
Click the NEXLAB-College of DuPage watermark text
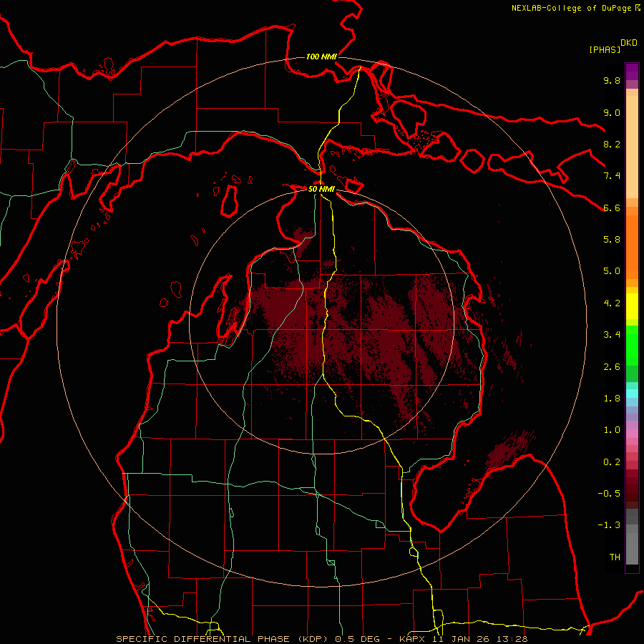(x=575, y=8)
